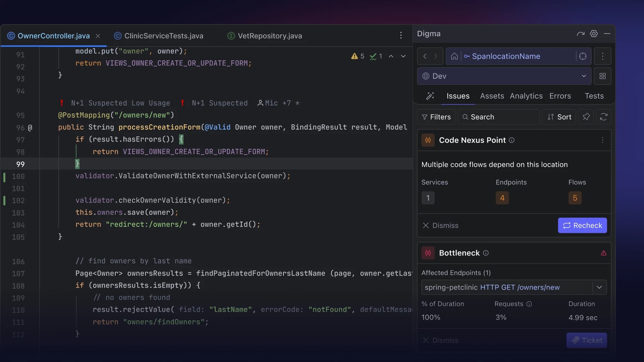Image resolution: width=644 pixels, height=362 pixels.
Task: Open the VetRepository.java tab
Action: 265,36
